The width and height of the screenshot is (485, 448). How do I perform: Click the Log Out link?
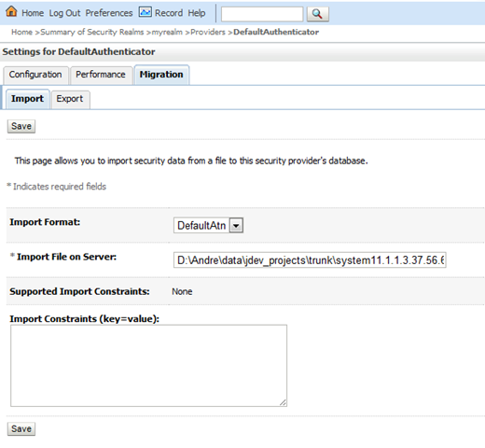tap(64, 13)
